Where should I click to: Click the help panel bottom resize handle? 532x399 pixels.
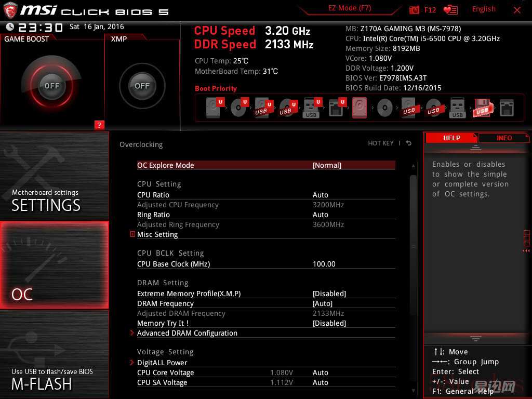pyautogui.click(x=476, y=339)
